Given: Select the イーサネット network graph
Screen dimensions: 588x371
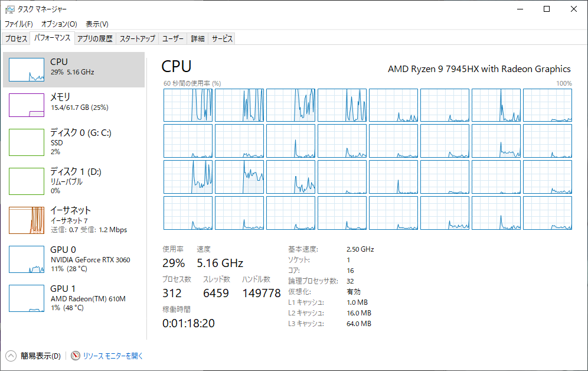Looking at the screenshot, I should pyautogui.click(x=27, y=220).
